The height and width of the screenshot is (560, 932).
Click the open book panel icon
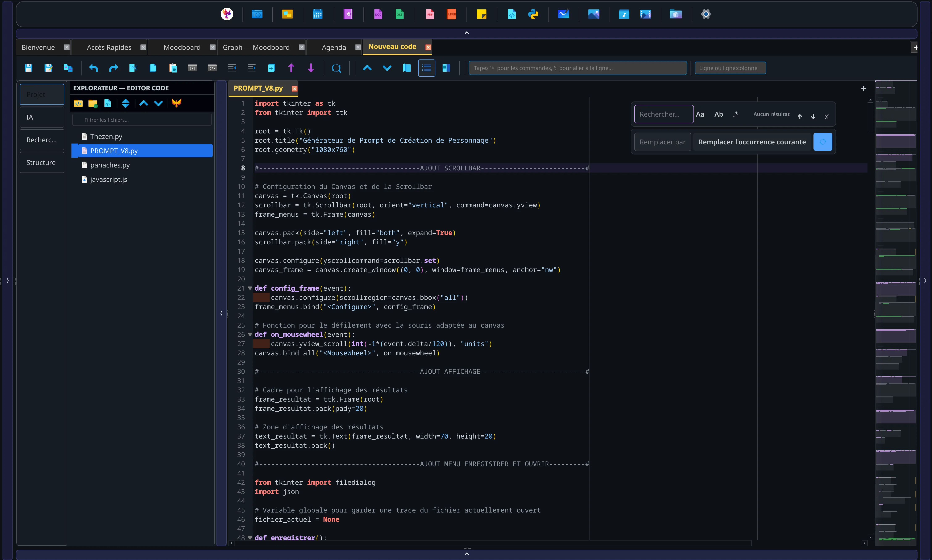406,68
